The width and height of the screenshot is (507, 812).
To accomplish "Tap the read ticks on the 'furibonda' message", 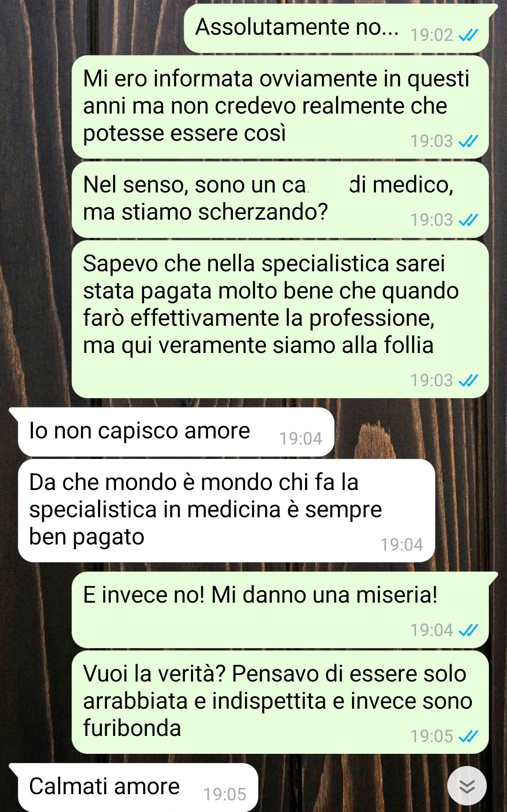I will [468, 736].
